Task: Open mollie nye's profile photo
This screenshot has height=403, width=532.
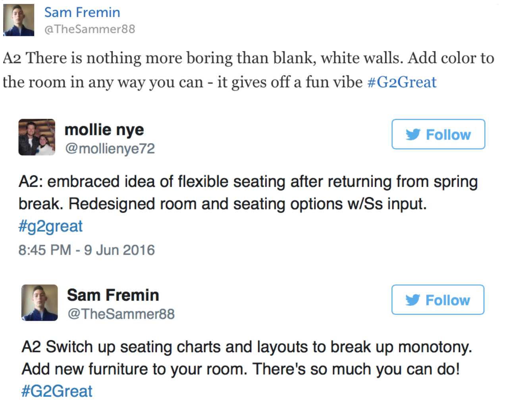Action: pyautogui.click(x=37, y=137)
